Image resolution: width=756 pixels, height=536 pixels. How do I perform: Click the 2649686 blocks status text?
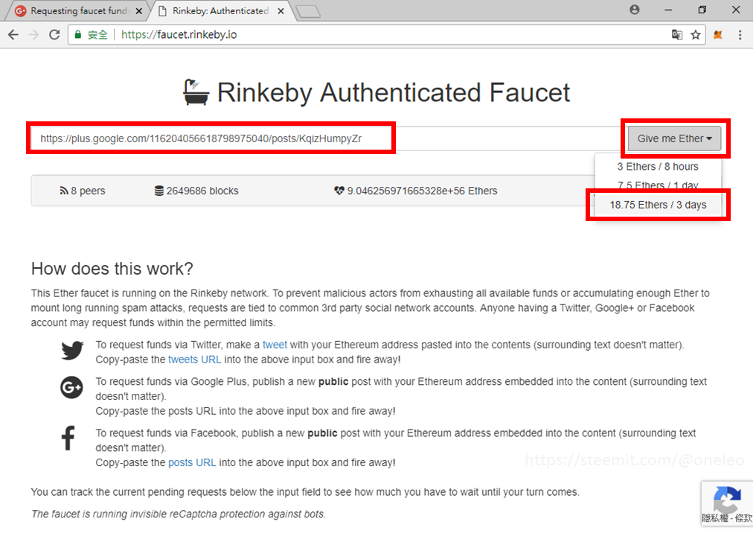pos(202,191)
